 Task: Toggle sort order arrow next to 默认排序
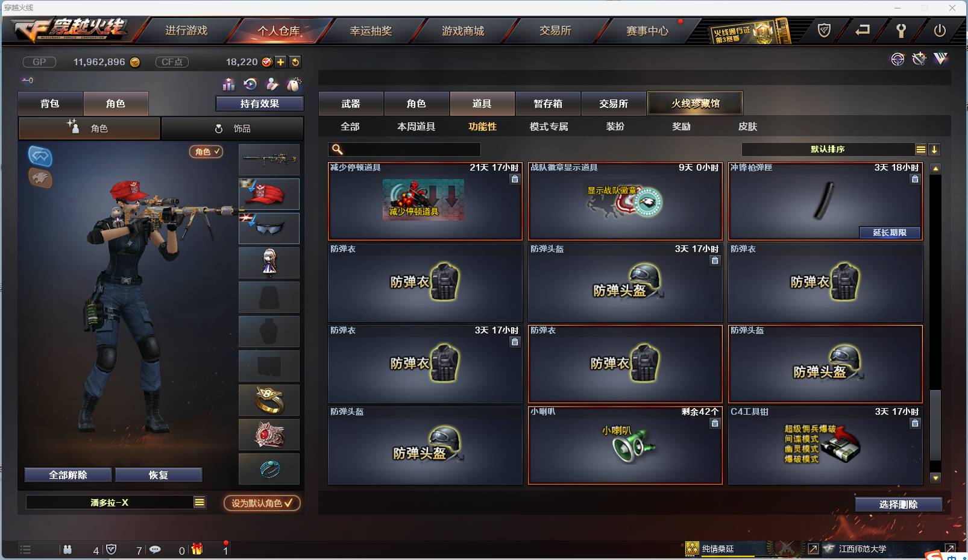click(x=934, y=149)
